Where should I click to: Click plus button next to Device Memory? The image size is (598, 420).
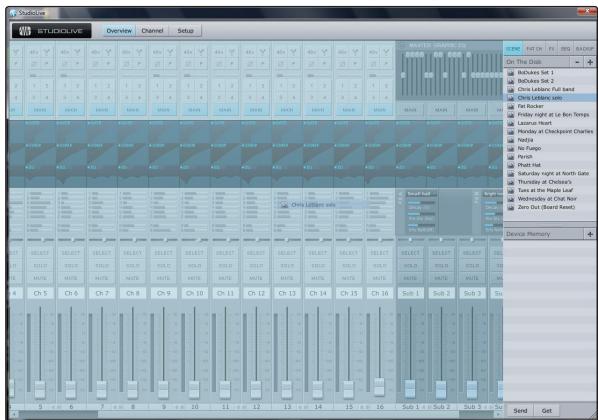coord(590,234)
